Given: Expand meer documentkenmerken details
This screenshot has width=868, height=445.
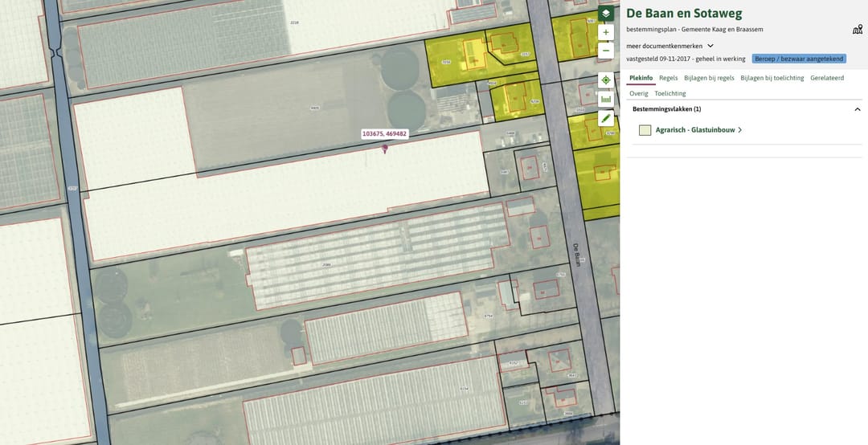Looking at the screenshot, I should point(710,46).
